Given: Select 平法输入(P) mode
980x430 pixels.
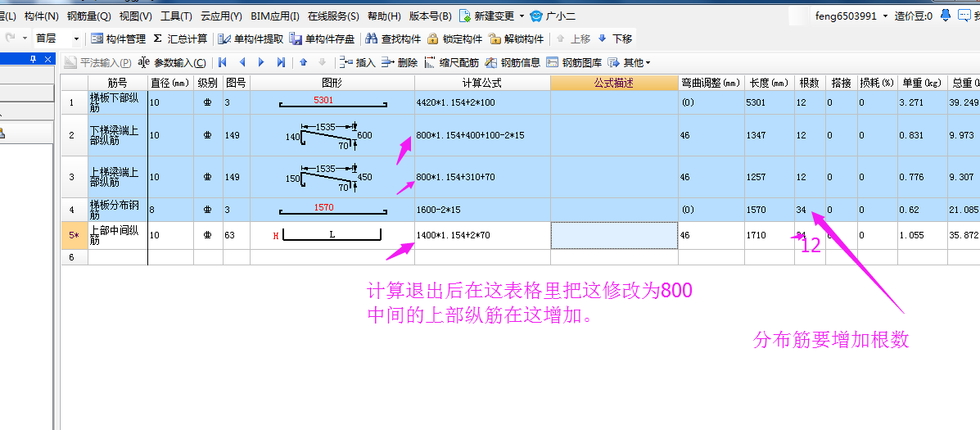Looking at the screenshot, I should [x=97, y=62].
